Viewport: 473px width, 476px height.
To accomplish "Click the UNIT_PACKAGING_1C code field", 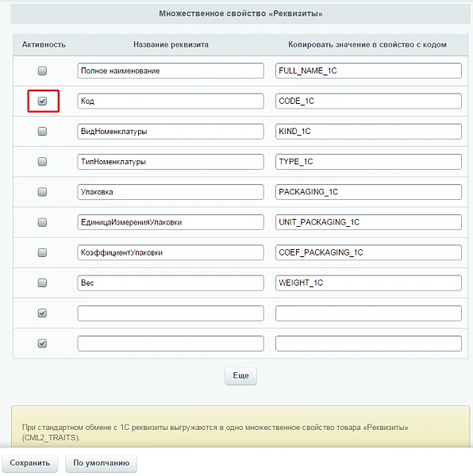I will pos(368,222).
